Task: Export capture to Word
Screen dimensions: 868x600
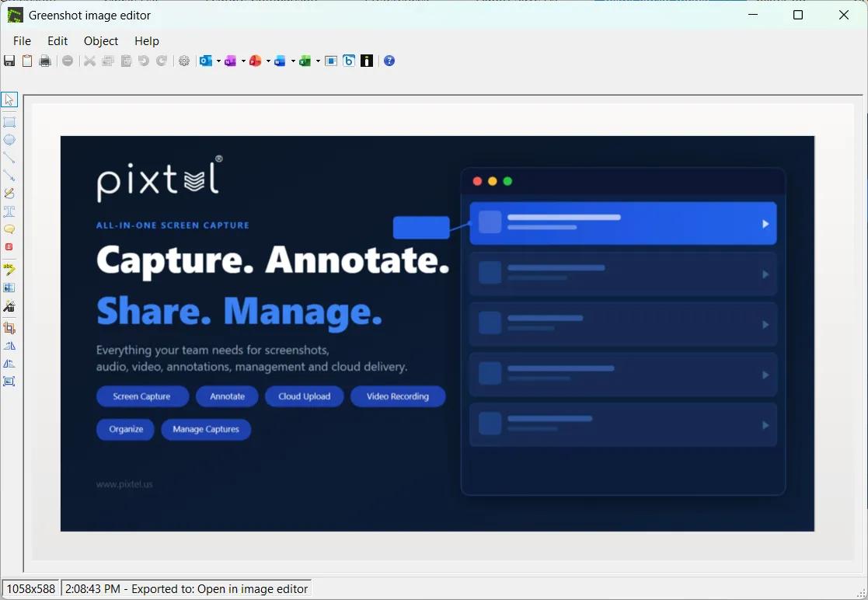Action: [280, 61]
